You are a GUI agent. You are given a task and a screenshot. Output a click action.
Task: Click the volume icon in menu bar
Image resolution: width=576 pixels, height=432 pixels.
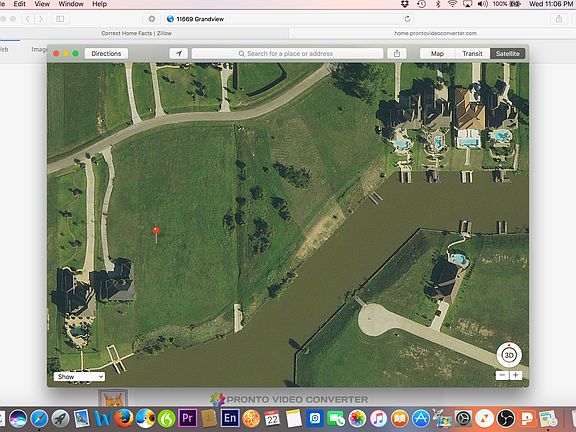(482, 4)
